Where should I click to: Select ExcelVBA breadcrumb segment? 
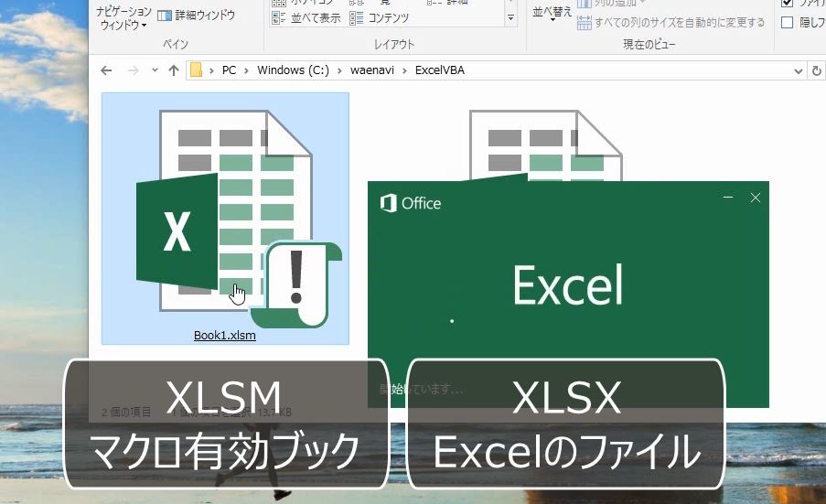[440, 70]
